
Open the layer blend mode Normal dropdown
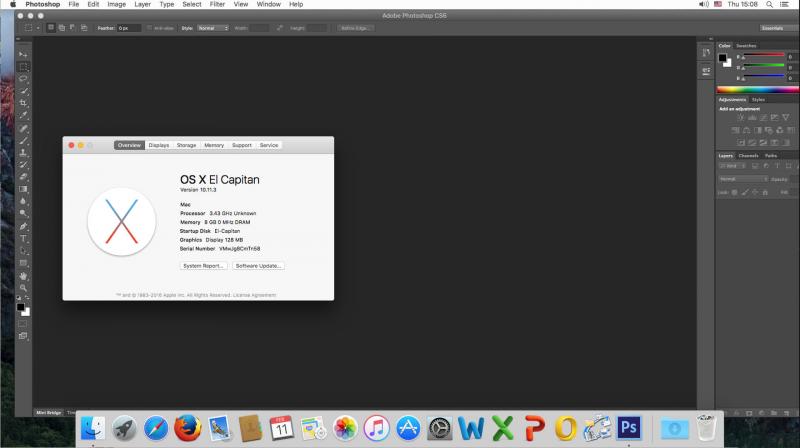743,179
